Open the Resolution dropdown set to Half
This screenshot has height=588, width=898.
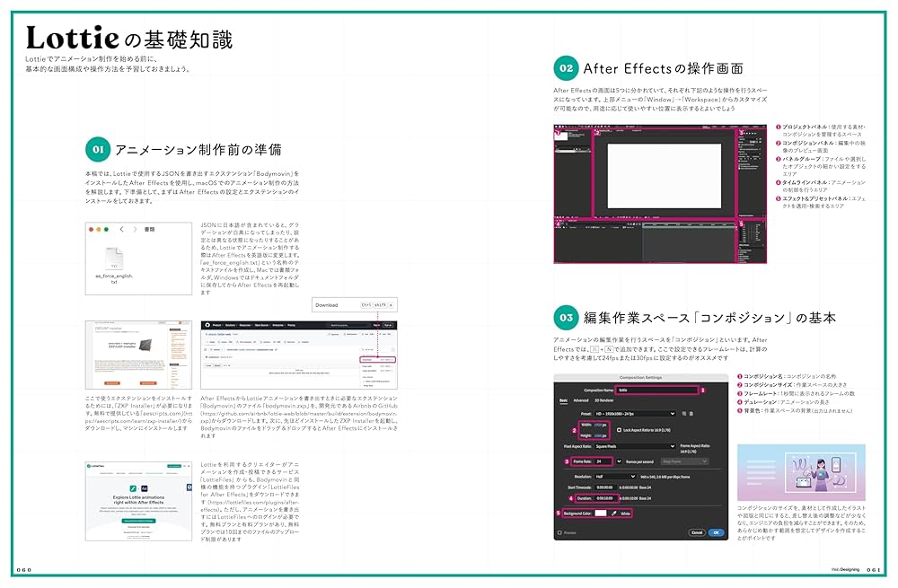615,477
